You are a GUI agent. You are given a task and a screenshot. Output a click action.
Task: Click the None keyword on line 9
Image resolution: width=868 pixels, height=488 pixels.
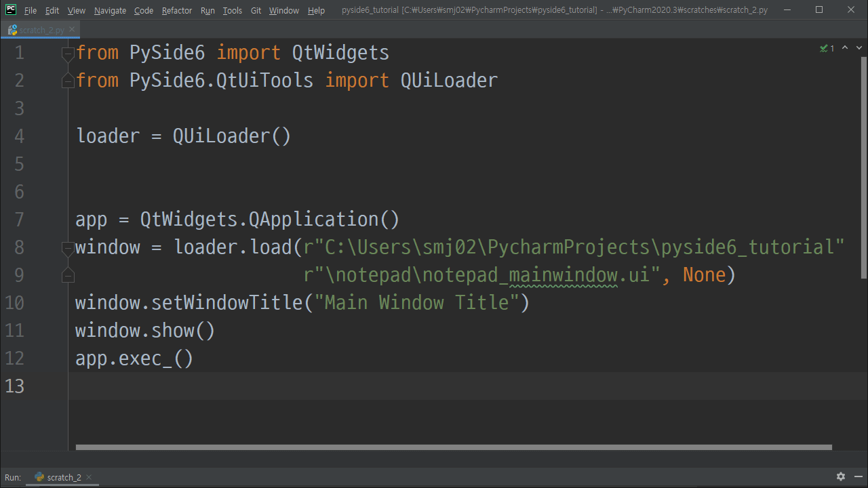(704, 275)
